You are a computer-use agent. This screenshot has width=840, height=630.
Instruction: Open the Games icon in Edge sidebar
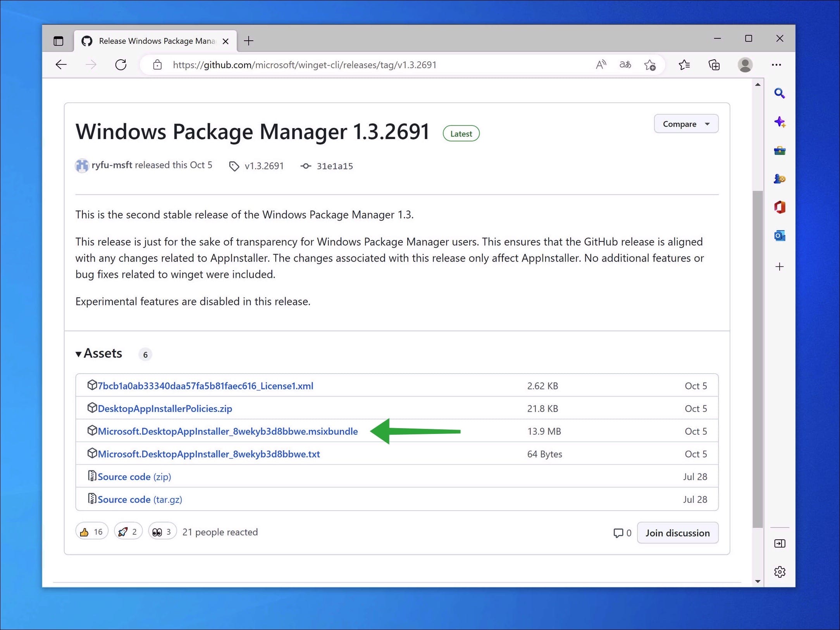780,179
